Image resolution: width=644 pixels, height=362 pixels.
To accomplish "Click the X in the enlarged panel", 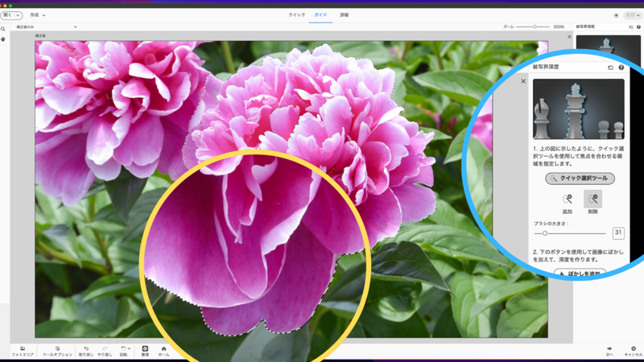I will (523, 81).
